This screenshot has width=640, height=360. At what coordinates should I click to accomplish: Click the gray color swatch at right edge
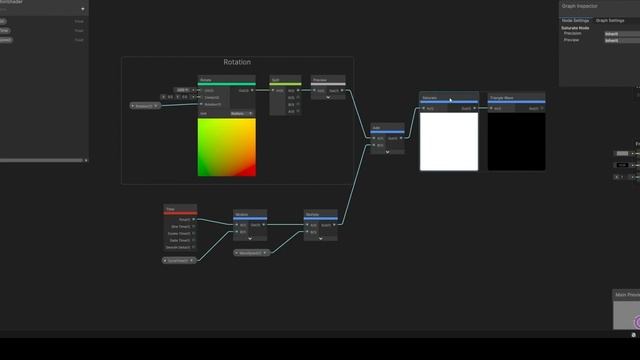[x=622, y=153]
